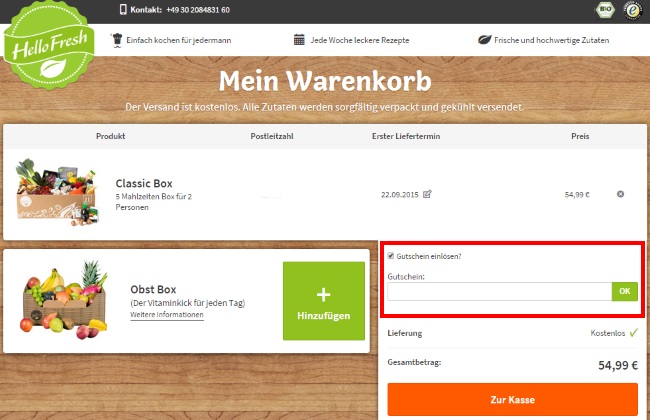Click the Obst Box fruit image
Viewport: 650px width, 420px height.
[x=64, y=301]
